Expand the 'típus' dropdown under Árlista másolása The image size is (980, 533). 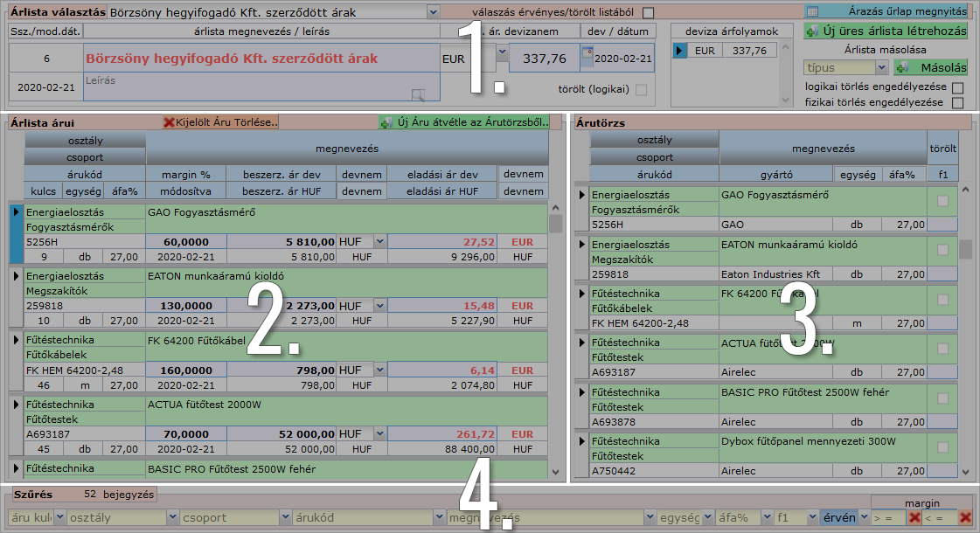coord(880,67)
